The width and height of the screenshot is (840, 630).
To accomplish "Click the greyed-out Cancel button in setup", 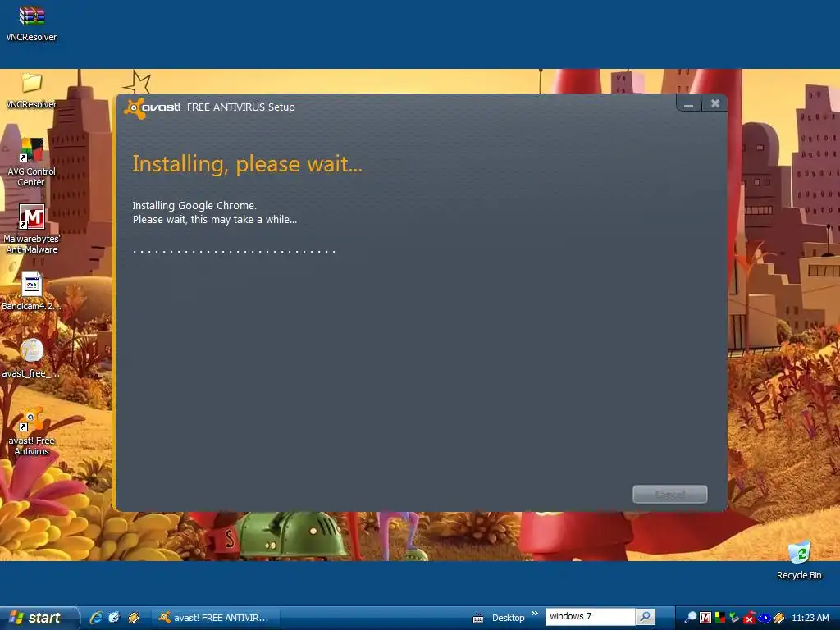I will point(669,494).
